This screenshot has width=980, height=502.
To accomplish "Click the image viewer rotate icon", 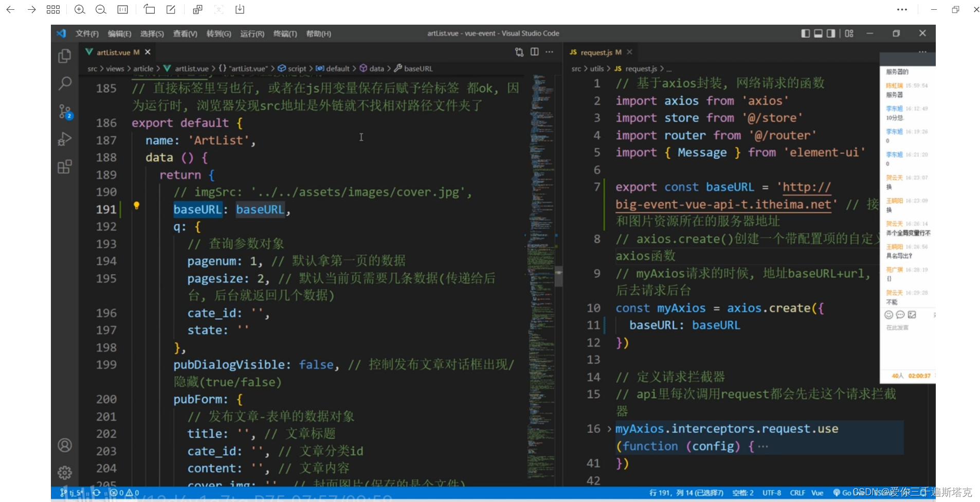I will 149,9.
